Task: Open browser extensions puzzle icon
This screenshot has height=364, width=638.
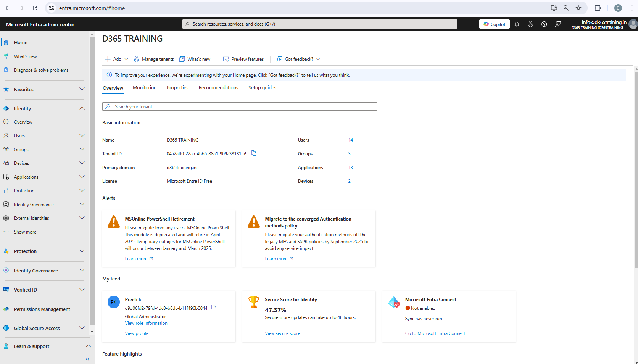Action: (598, 8)
